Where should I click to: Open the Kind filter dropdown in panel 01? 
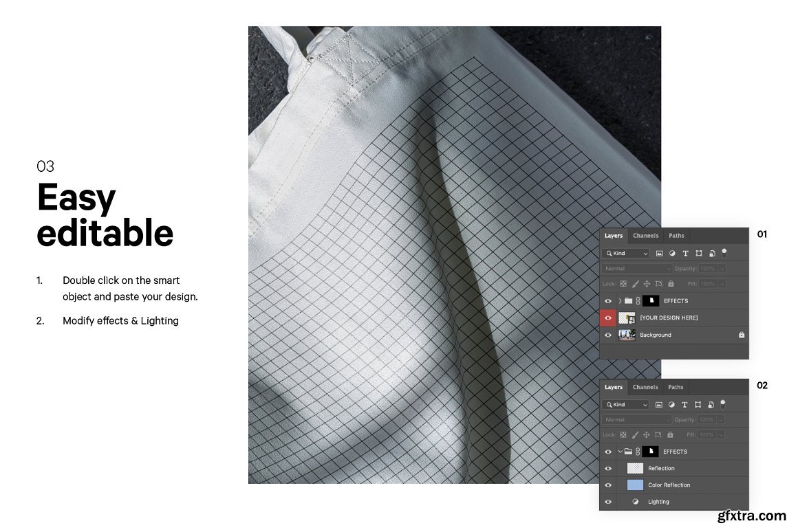(x=625, y=253)
